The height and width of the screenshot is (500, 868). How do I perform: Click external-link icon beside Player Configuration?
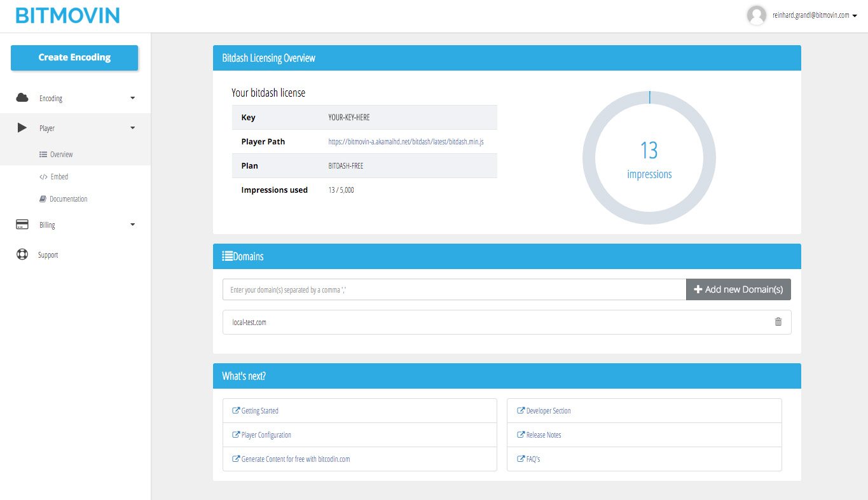[236, 435]
